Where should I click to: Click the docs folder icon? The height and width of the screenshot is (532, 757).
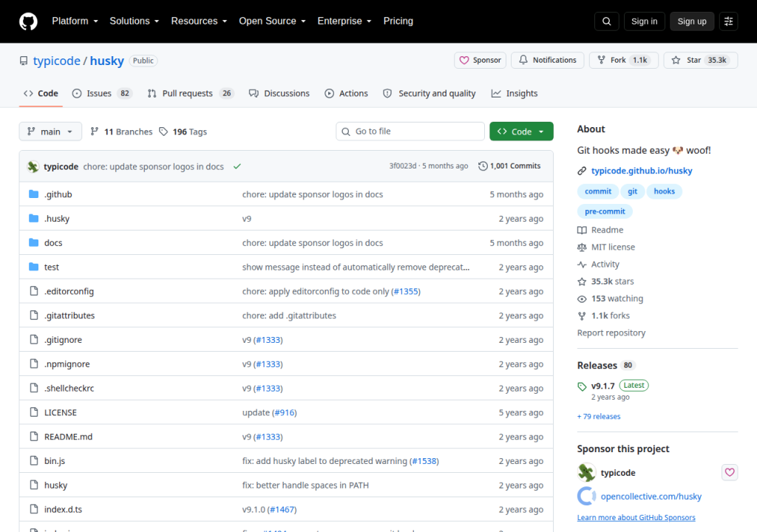[34, 242]
